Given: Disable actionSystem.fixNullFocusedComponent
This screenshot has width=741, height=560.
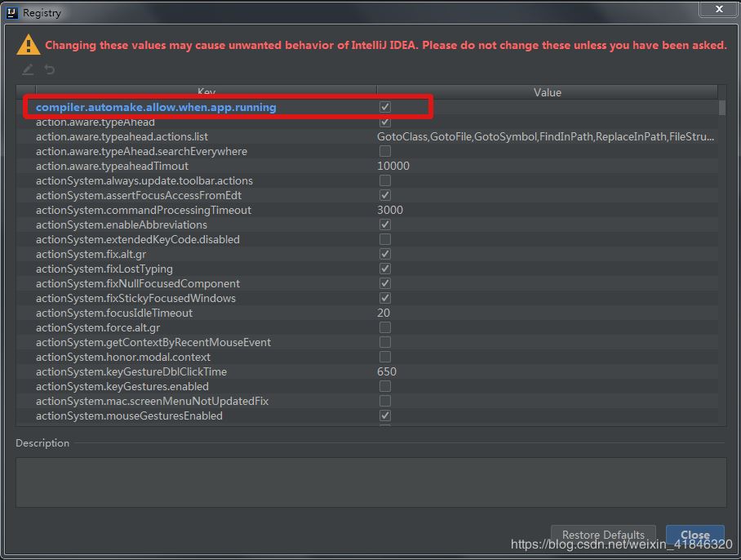Looking at the screenshot, I should tap(384, 283).
